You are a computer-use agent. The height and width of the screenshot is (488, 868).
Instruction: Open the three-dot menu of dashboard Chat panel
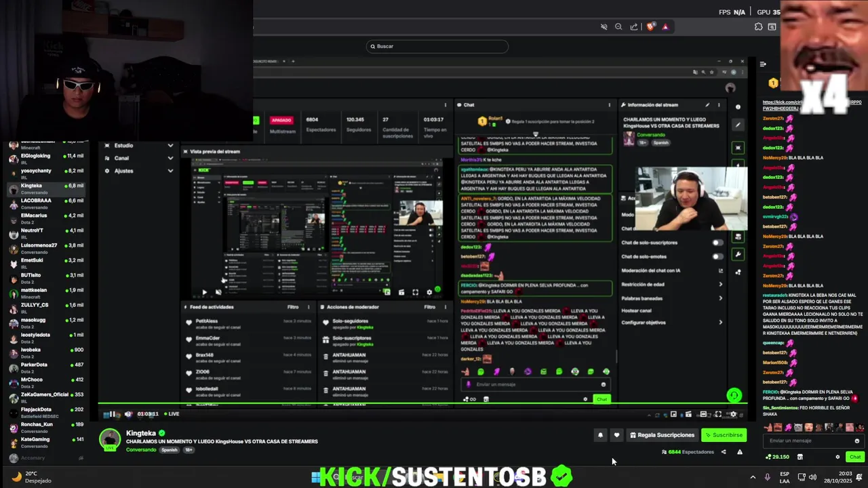609,105
